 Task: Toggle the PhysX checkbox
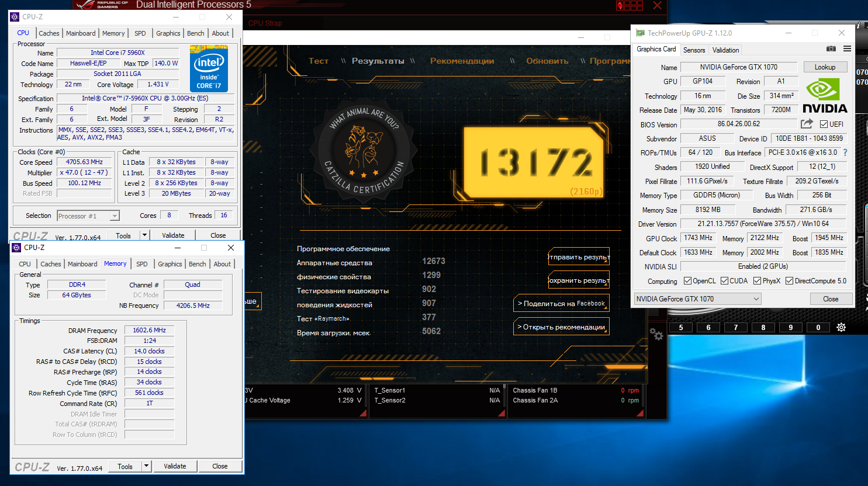[757, 281]
